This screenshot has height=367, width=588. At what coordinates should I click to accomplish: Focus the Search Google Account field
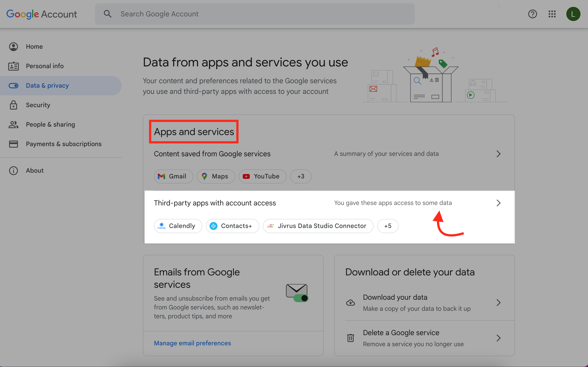[x=255, y=14]
